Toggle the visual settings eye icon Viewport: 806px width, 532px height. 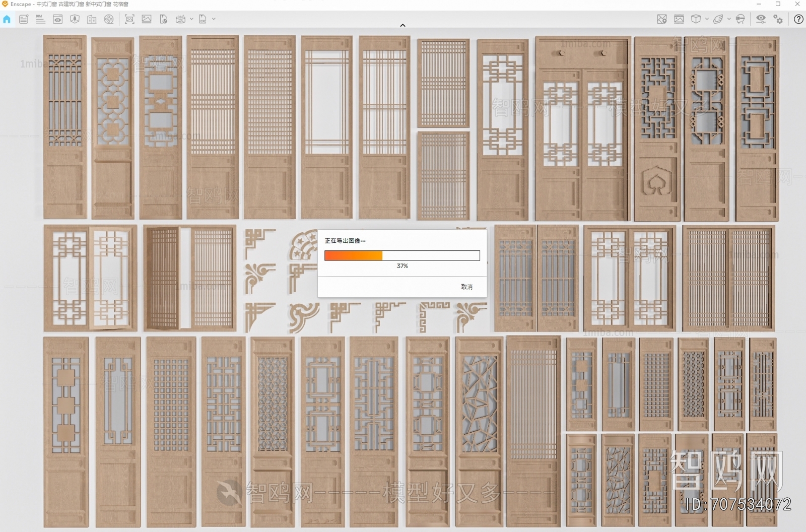tap(761, 19)
